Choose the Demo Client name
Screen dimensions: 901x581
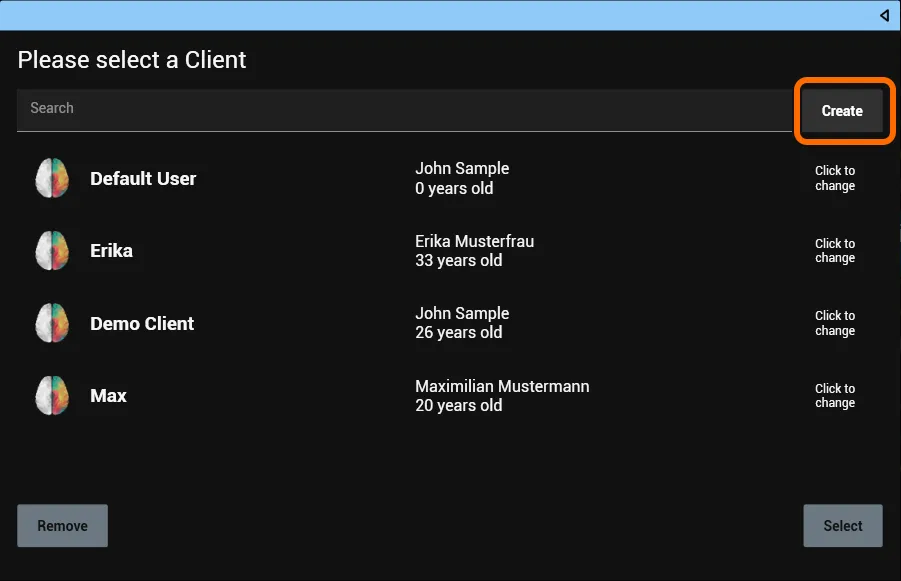142,324
